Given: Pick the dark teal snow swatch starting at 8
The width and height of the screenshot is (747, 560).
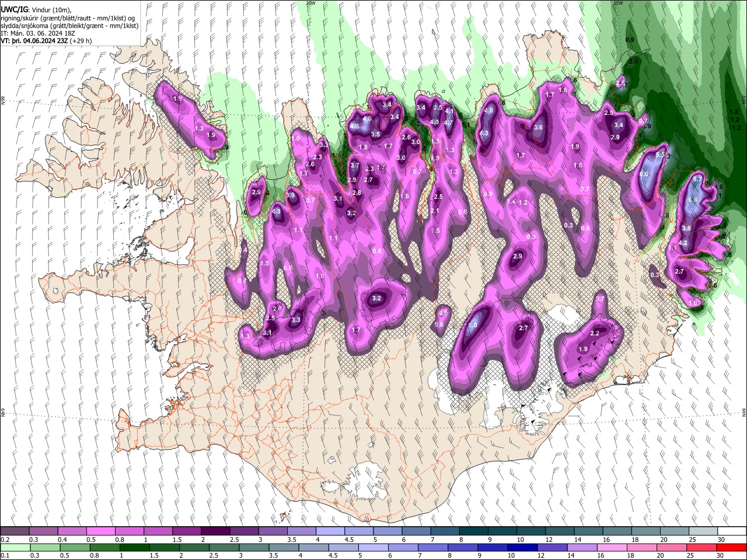Looking at the screenshot, I should (x=473, y=531).
